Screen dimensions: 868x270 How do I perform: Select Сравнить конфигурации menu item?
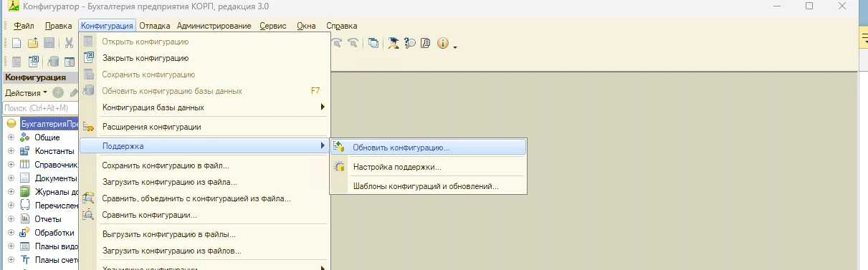204,215
